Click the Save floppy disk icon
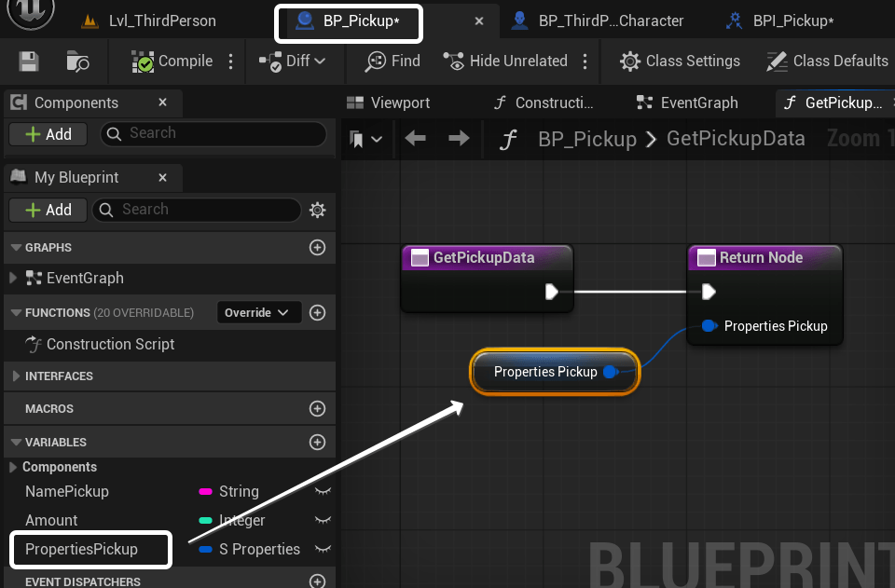 coord(29,62)
